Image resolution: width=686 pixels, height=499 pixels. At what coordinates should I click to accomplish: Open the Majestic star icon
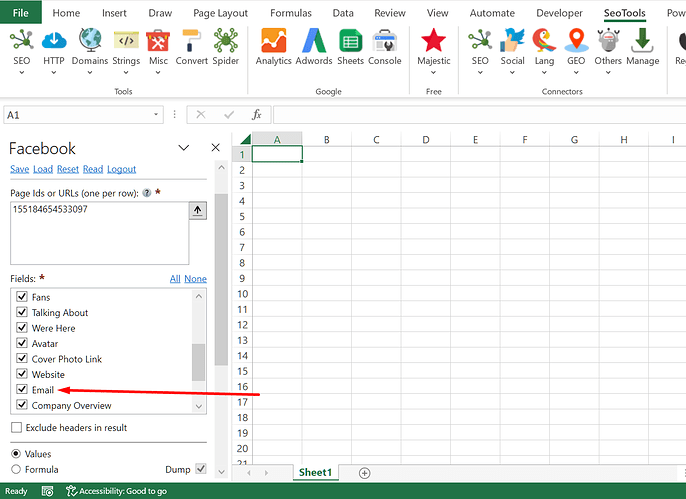pos(433,40)
